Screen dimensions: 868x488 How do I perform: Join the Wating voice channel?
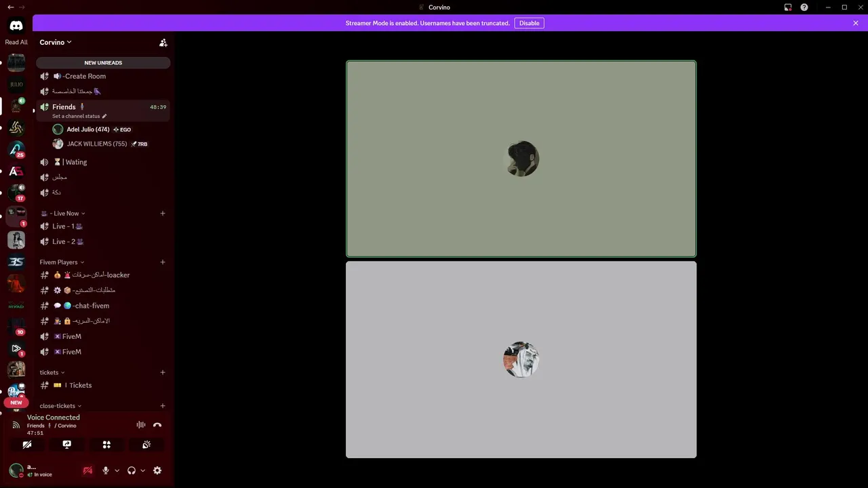click(x=103, y=162)
